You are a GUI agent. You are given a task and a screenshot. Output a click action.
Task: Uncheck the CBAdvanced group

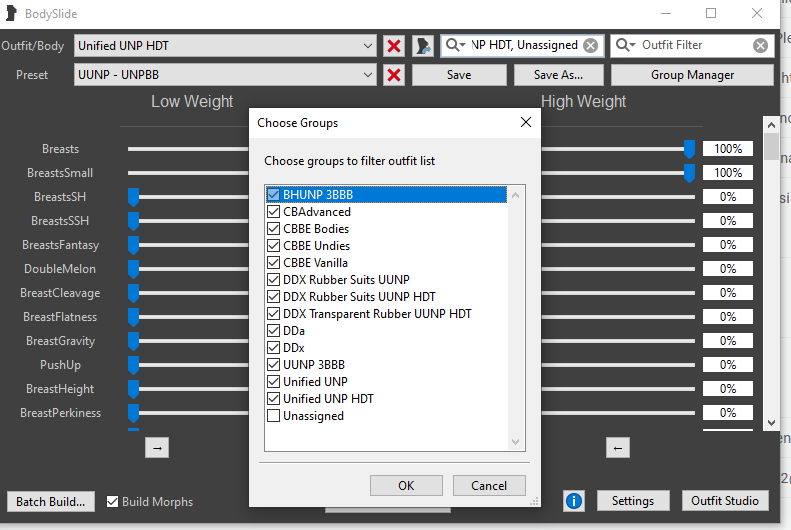[273, 212]
